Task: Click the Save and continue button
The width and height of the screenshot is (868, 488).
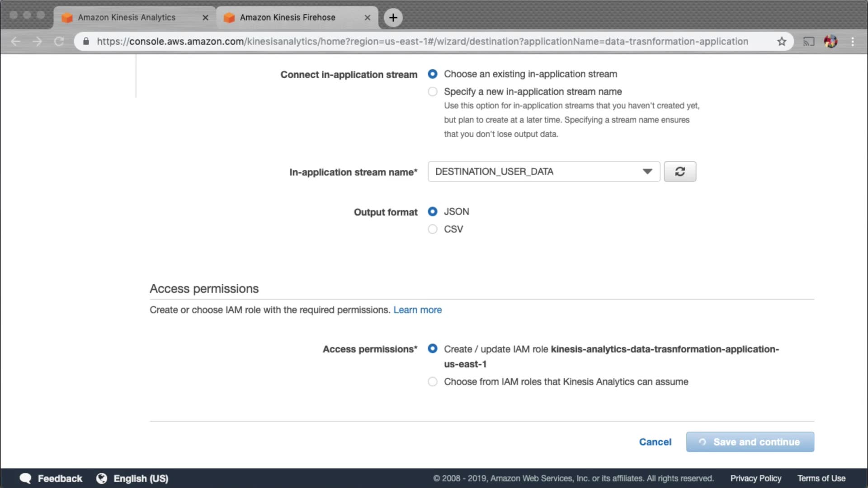Action: click(x=750, y=442)
